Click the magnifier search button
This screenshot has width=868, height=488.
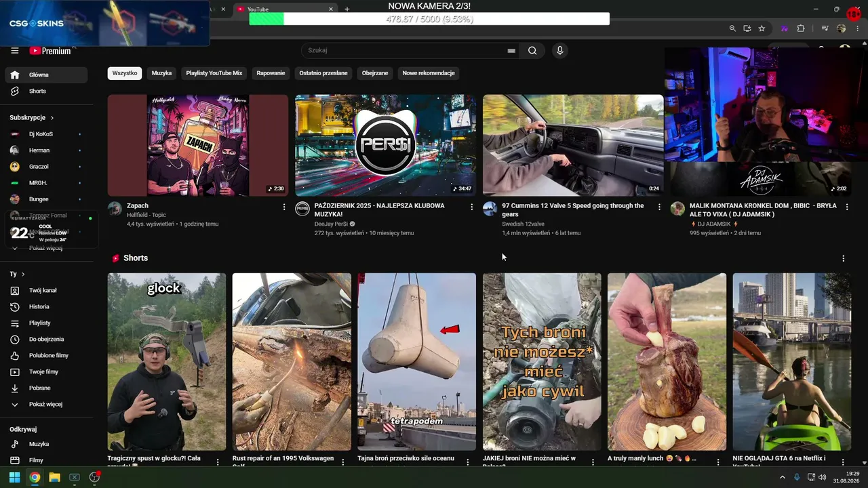(532, 51)
